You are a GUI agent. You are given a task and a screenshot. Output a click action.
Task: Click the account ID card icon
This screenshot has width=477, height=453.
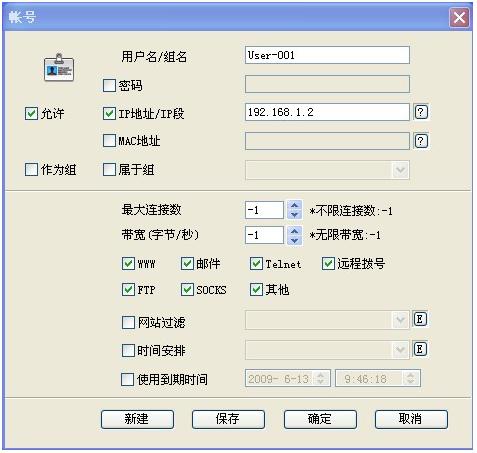click(x=59, y=68)
